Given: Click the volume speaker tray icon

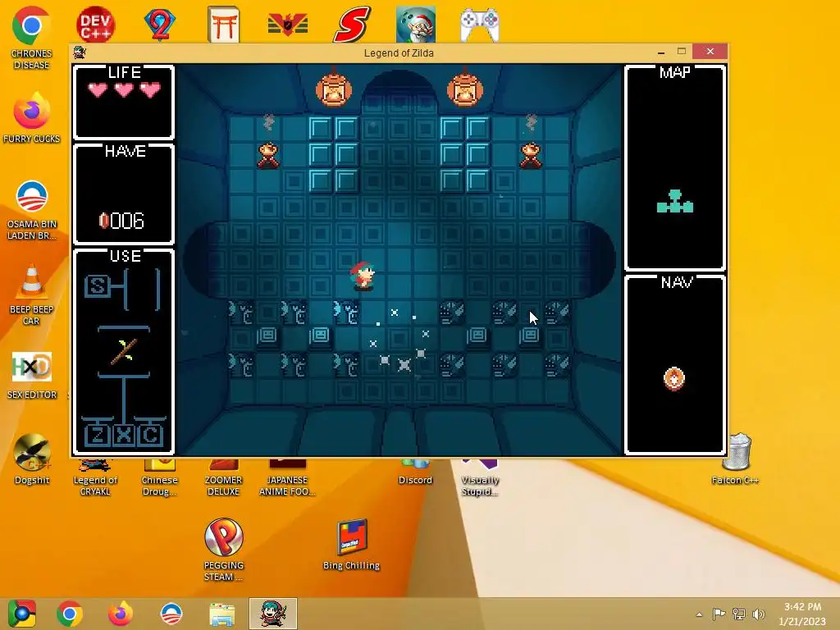Looking at the screenshot, I should point(759,614).
